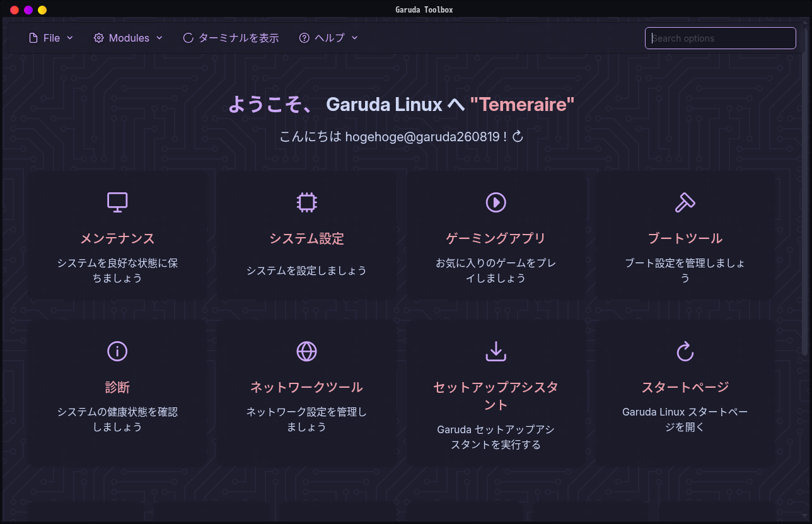Screen dimensions: 812x524
Task: Click the globe icon above ネットワークツール
Action: [306, 351]
